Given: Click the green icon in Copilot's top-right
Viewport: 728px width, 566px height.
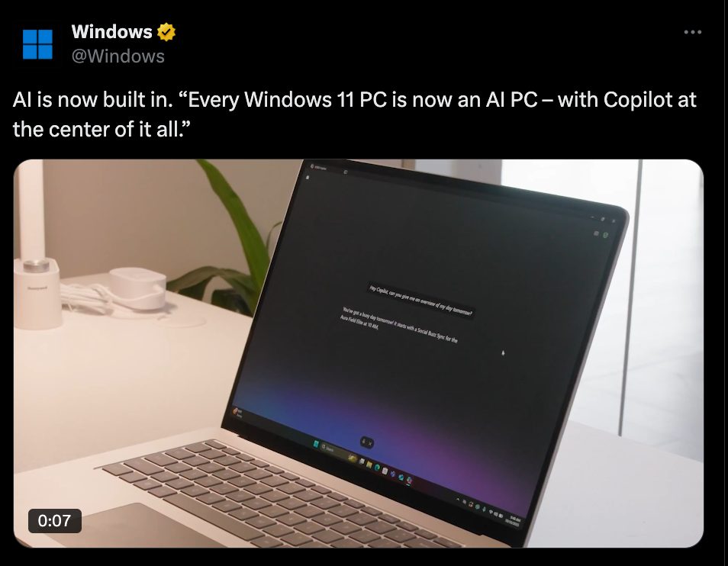Looking at the screenshot, I should (x=605, y=235).
